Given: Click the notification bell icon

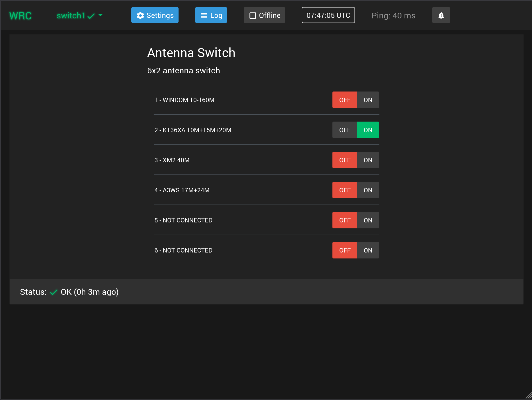Looking at the screenshot, I should [441, 16].
